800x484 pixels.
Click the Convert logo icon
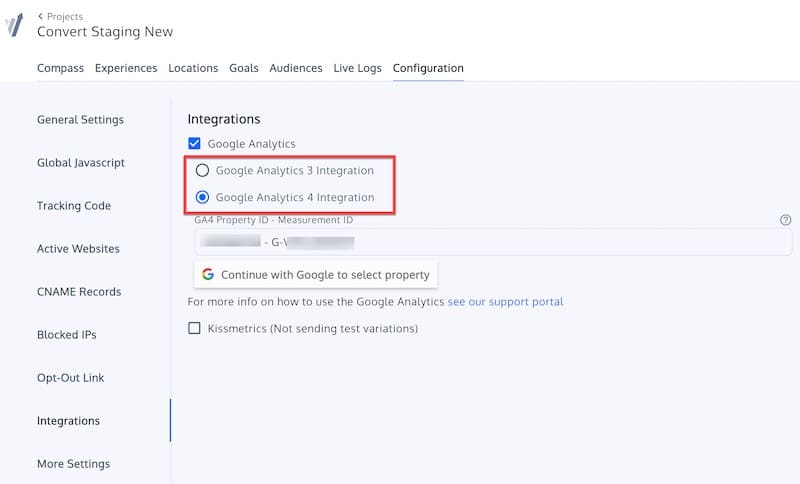click(x=14, y=25)
